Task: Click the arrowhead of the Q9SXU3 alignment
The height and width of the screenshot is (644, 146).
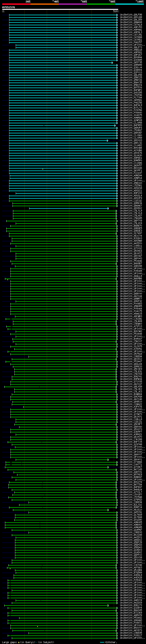Action: (108, 140)
